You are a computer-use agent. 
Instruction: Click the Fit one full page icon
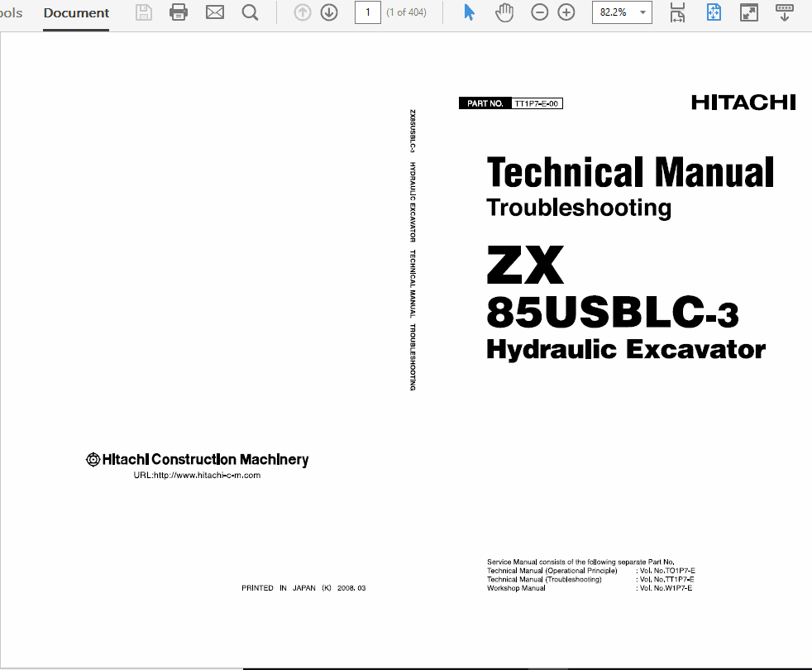714,12
